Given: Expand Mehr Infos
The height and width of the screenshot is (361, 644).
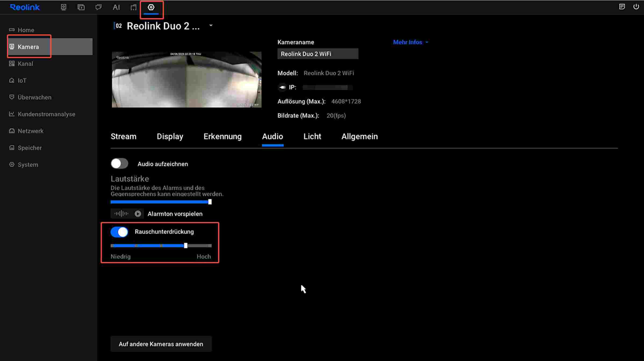Looking at the screenshot, I should 411,42.
